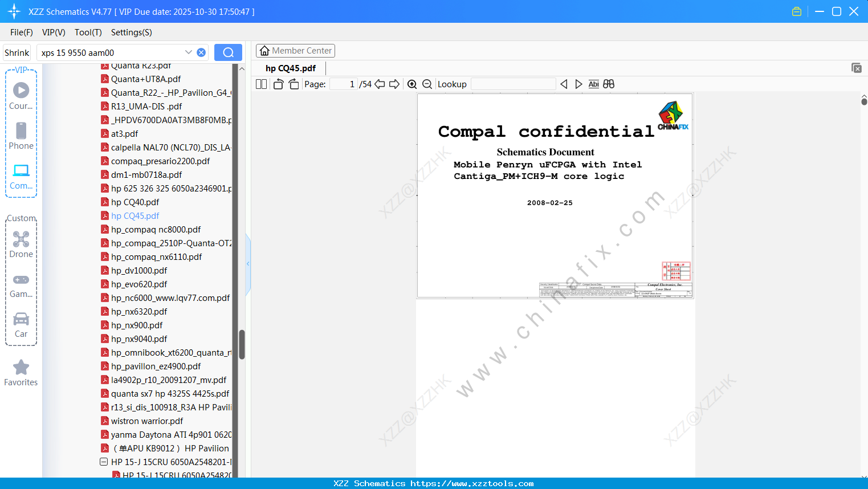Open Favorites star
The height and width of the screenshot is (489, 868).
coord(21,373)
